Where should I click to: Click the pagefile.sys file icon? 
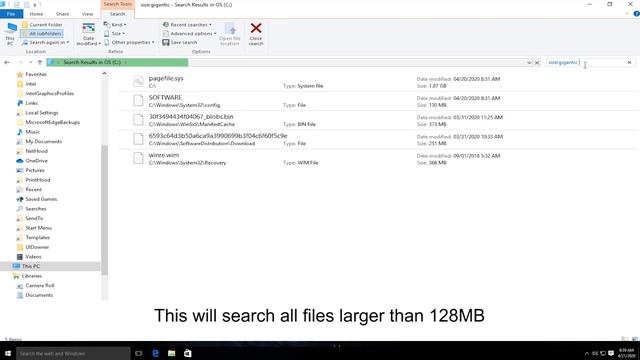click(138, 81)
